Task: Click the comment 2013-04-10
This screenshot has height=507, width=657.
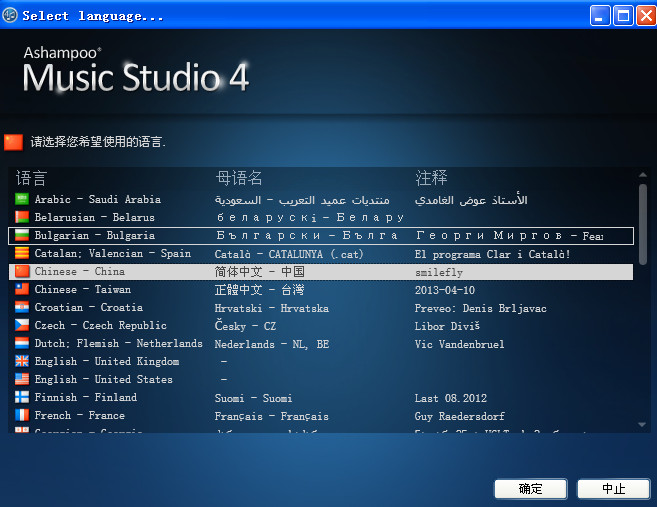Action: coord(445,290)
